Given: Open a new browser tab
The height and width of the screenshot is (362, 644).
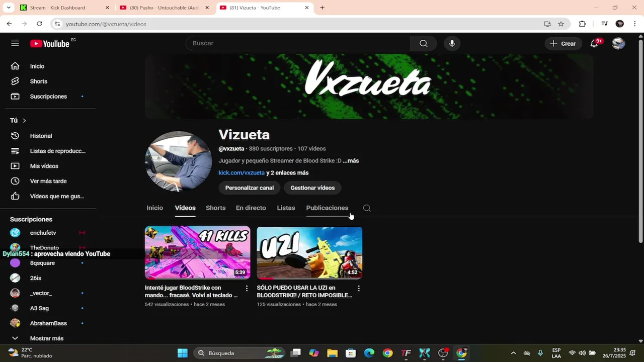Looking at the screenshot, I should 323,8.
